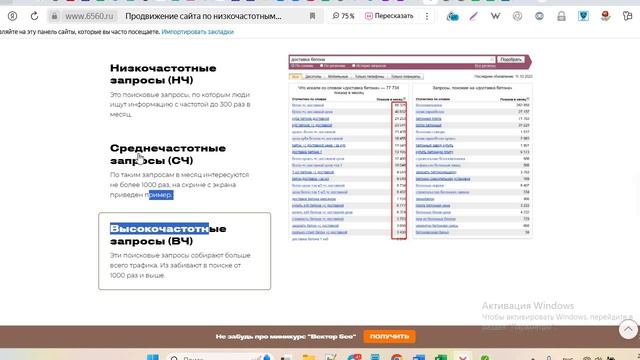This screenshot has height=360, width=640.
Task: Click paragraph mentioning частотой до 300 раз
Action: point(180,104)
